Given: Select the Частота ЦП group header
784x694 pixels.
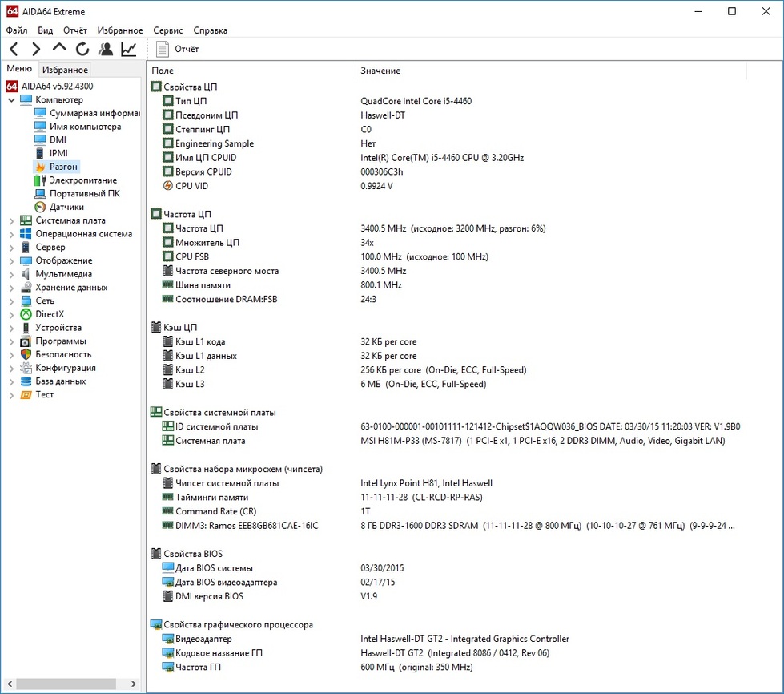Looking at the screenshot, I should coord(181,214).
